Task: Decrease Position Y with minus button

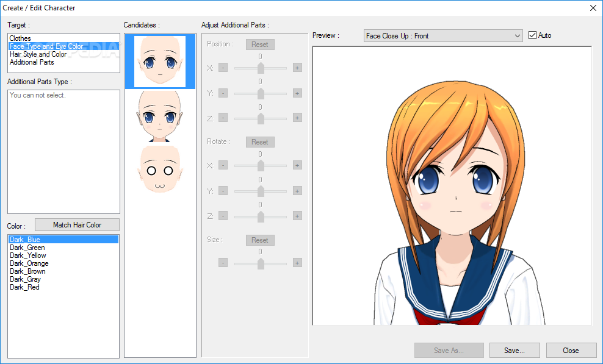Action: [x=223, y=93]
